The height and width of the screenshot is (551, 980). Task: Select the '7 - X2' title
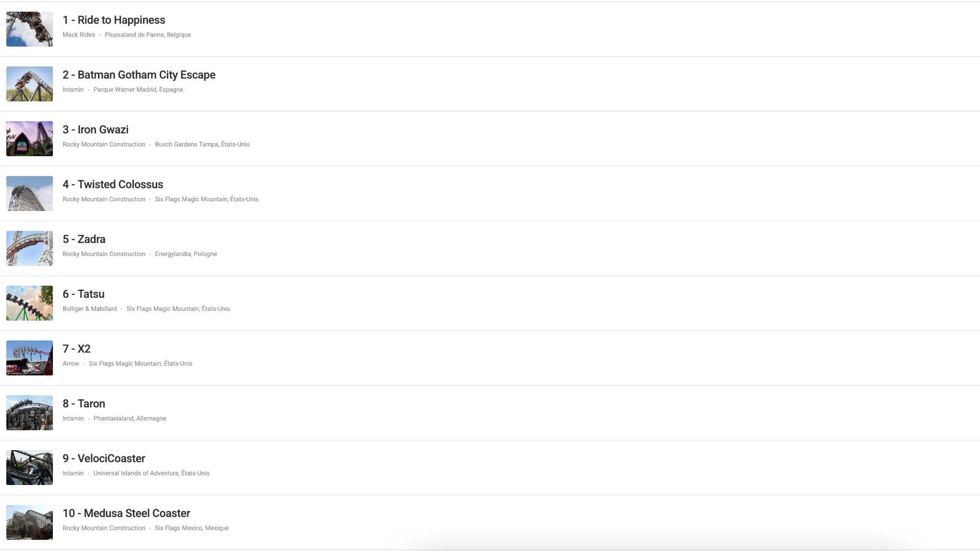[x=77, y=349]
